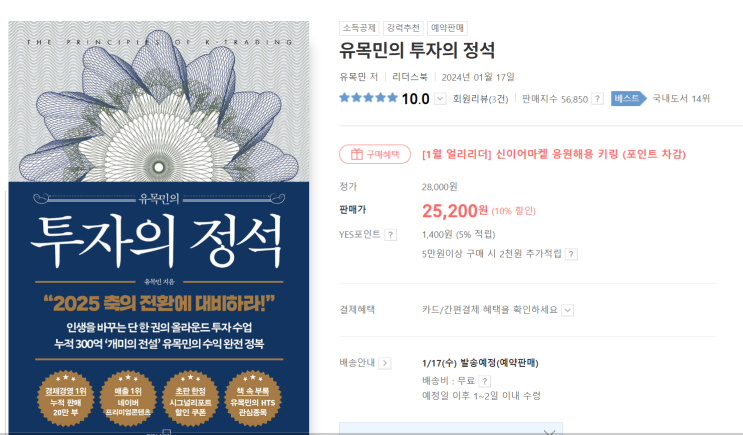
Task: Open the 회원리뷰(3건) link
Action: click(480, 99)
